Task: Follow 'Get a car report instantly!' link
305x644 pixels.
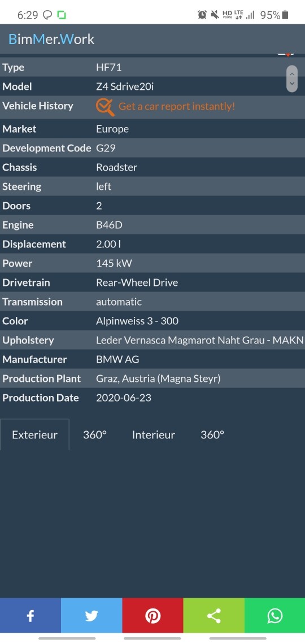Action: 177,106
